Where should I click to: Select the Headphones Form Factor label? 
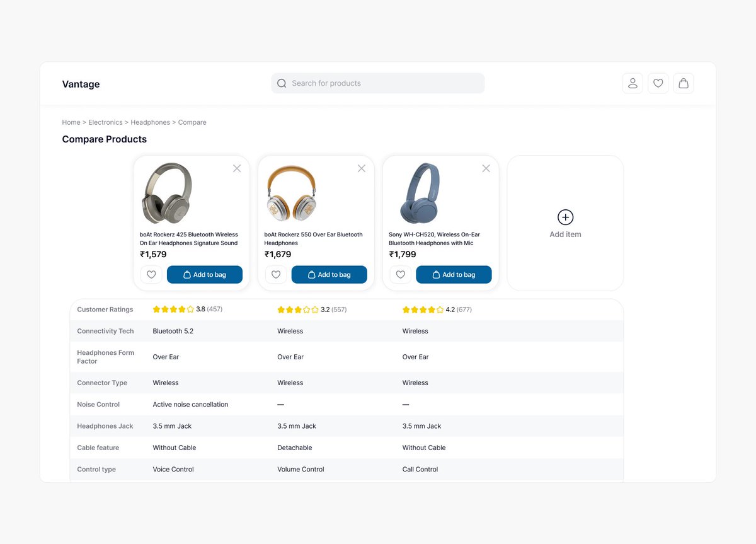(106, 357)
